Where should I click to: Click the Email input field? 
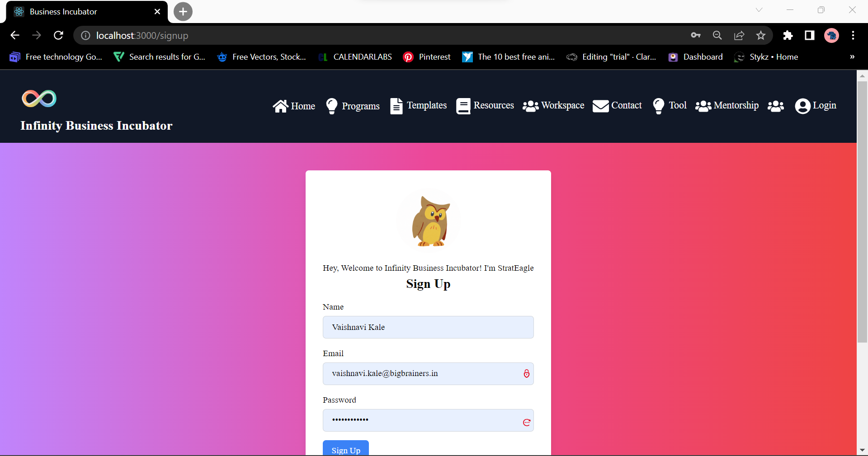428,374
